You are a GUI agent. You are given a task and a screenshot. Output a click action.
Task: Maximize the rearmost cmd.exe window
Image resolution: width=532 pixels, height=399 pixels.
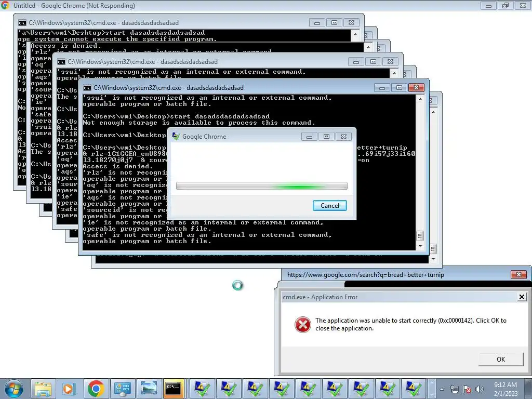(334, 23)
